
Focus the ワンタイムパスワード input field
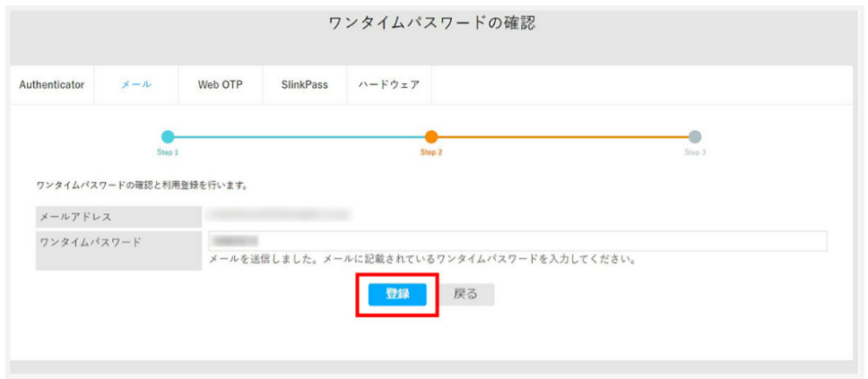[518, 241]
